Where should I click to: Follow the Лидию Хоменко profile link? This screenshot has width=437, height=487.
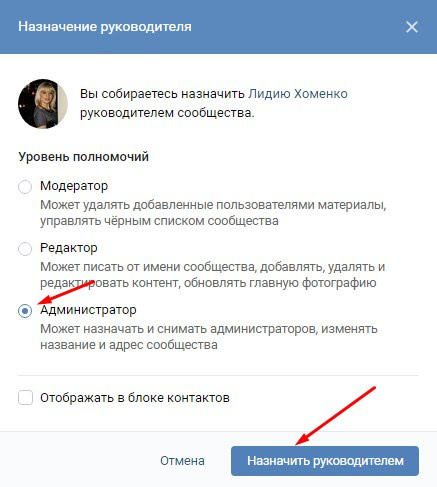(x=298, y=94)
